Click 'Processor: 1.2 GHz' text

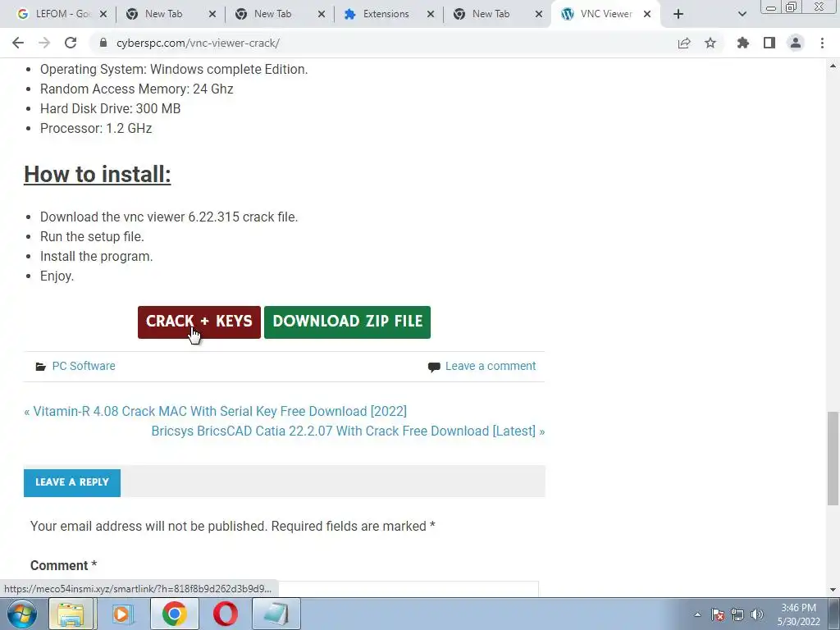coord(96,129)
